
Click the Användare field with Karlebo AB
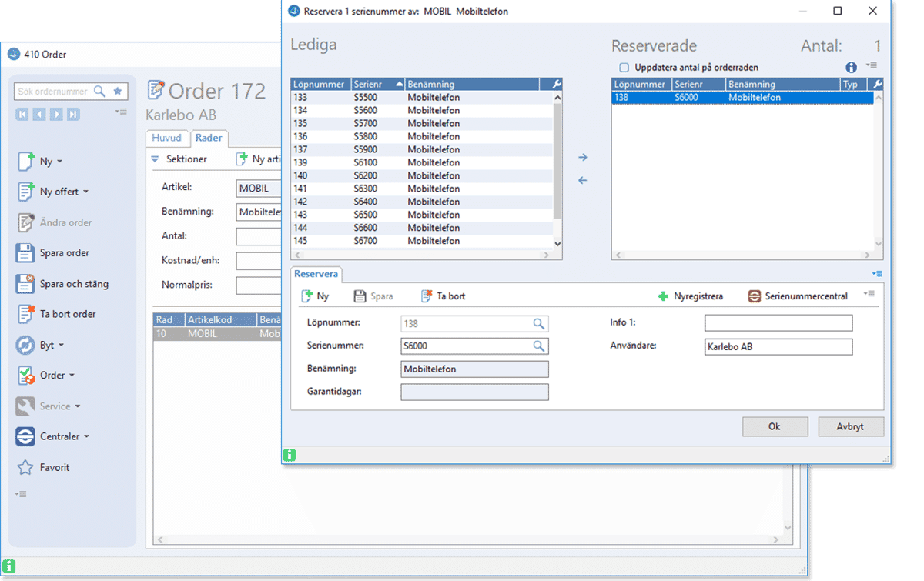778,347
